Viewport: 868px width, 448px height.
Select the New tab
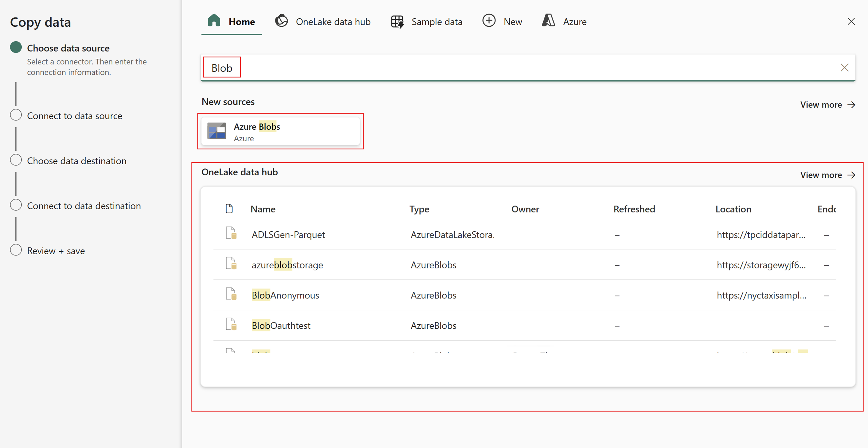click(502, 22)
